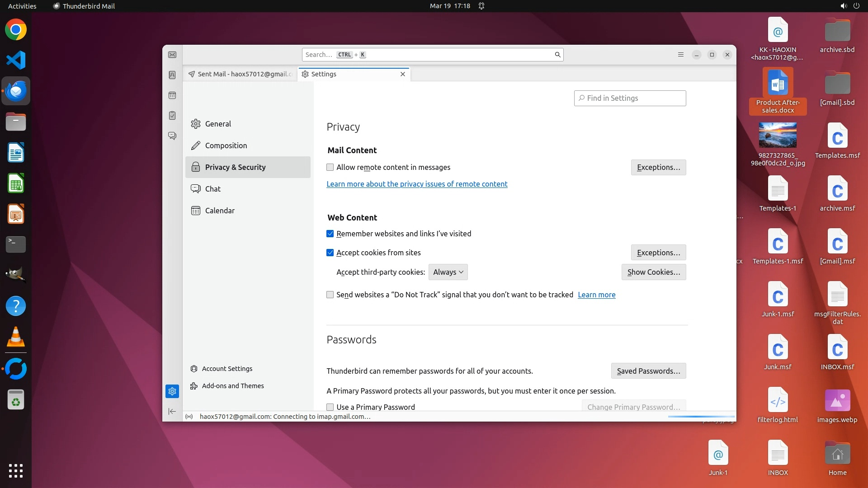
Task: Uncheck Accept cookies from sites
Action: click(330, 253)
